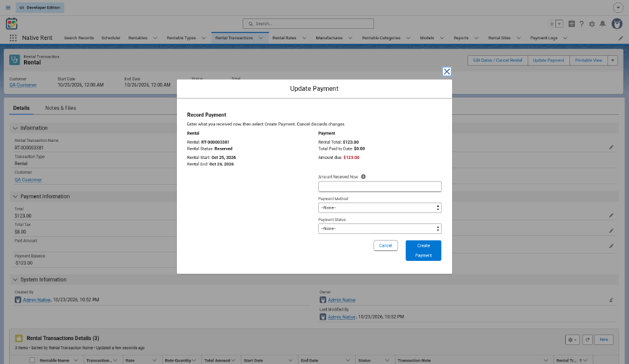Image resolution: width=629 pixels, height=364 pixels.
Task: Refresh the Rental Transactions Details list
Action: pyautogui.click(x=587, y=340)
